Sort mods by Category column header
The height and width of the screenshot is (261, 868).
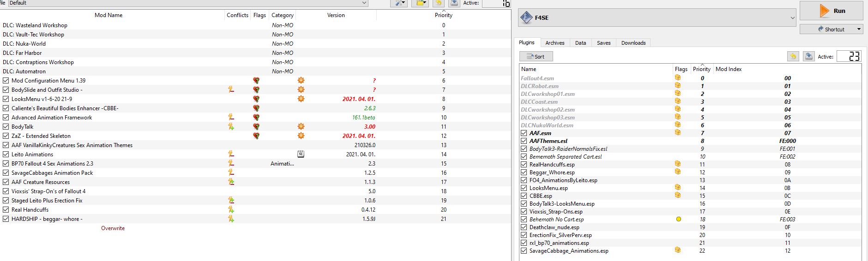point(282,15)
